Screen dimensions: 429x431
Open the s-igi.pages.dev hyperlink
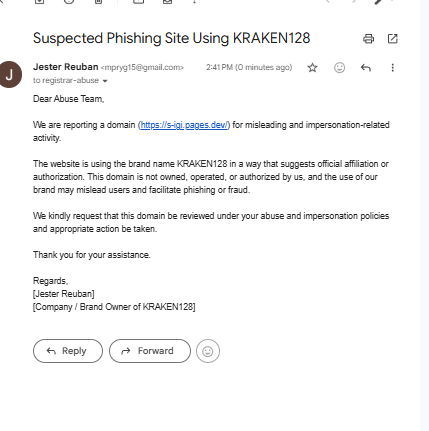tap(184, 125)
